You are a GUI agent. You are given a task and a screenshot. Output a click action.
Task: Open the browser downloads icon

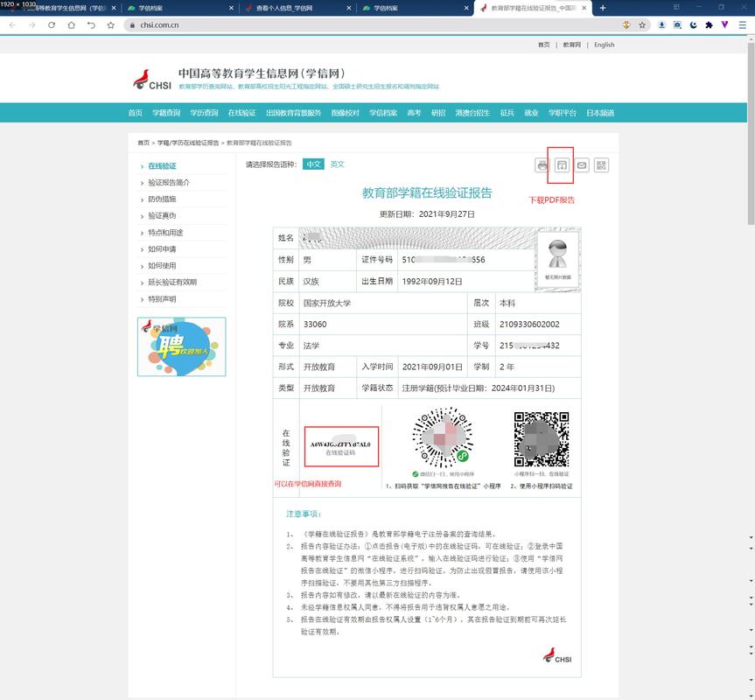click(x=661, y=25)
